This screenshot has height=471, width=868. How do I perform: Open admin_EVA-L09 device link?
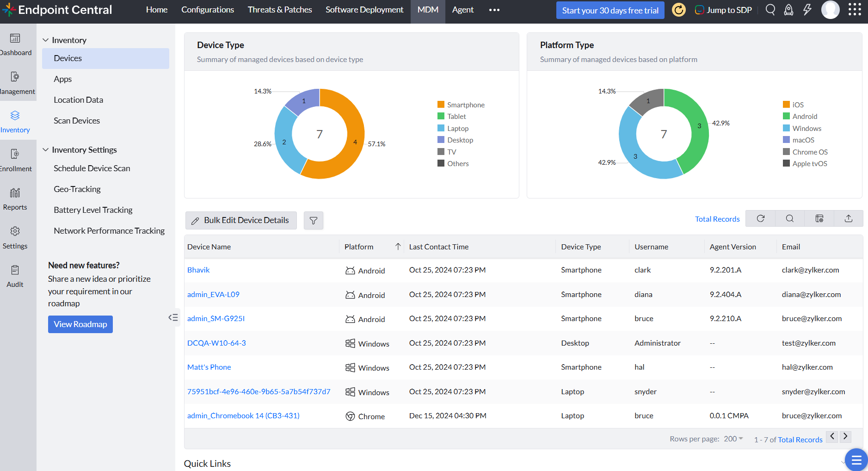click(x=213, y=294)
